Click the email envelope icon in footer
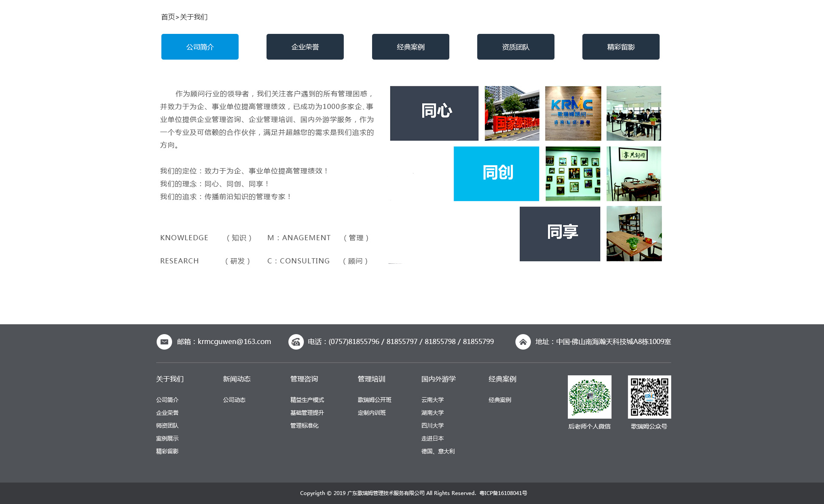 [164, 342]
